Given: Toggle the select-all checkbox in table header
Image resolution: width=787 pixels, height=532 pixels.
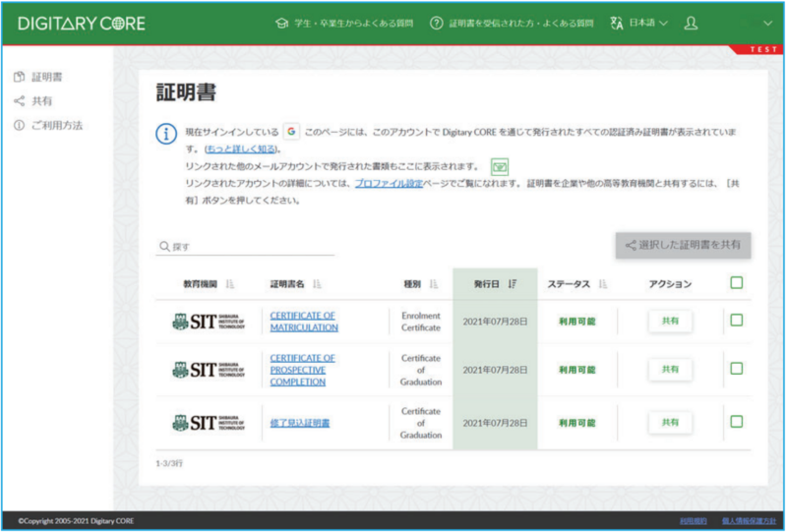Looking at the screenshot, I should (737, 283).
